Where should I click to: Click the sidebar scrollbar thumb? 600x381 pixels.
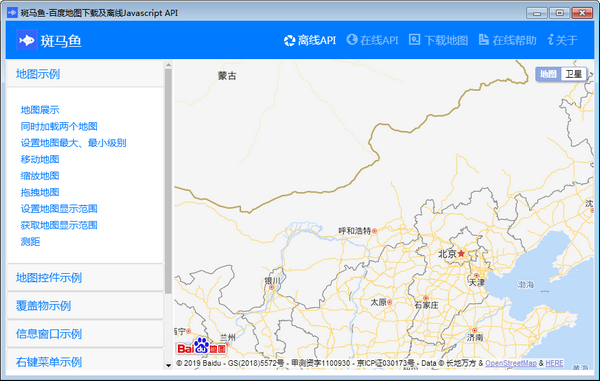(168, 181)
